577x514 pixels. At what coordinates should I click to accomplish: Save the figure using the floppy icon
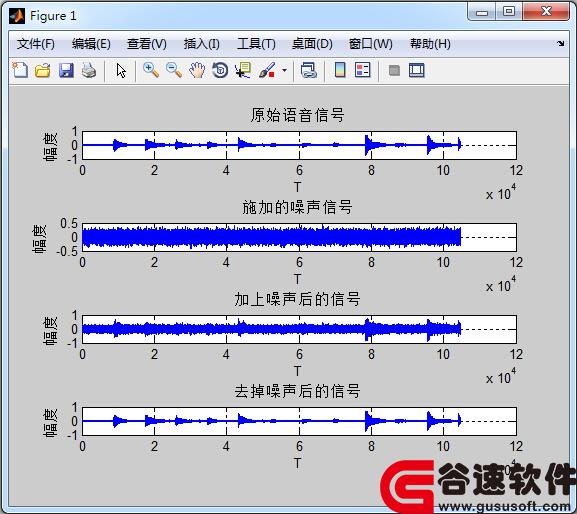point(66,70)
